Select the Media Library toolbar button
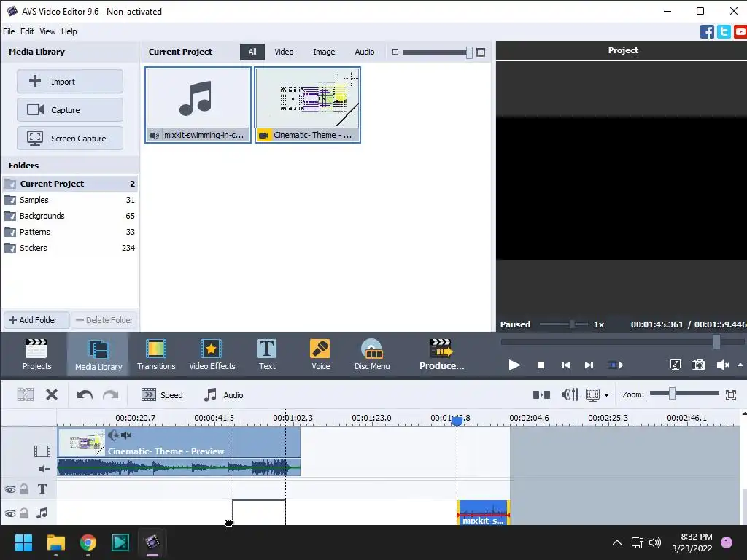Viewport: 747px width, 560px height. pos(98,354)
